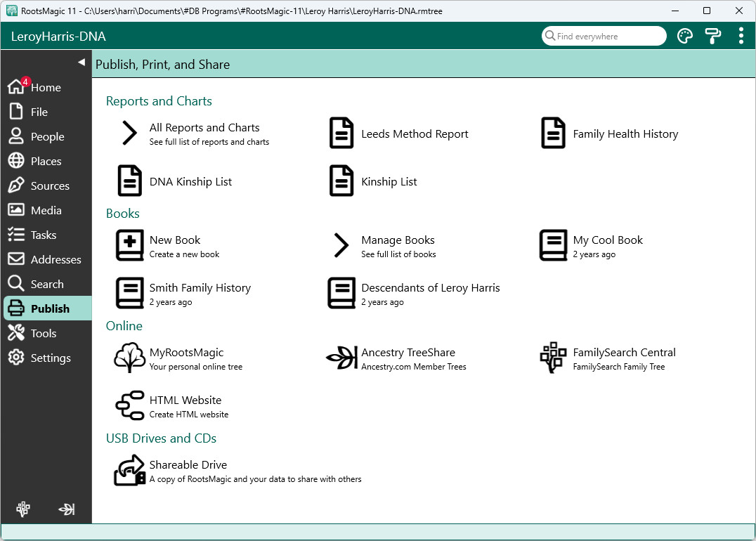Click the Sources pen icon
The width and height of the screenshot is (756, 541).
[16, 185]
